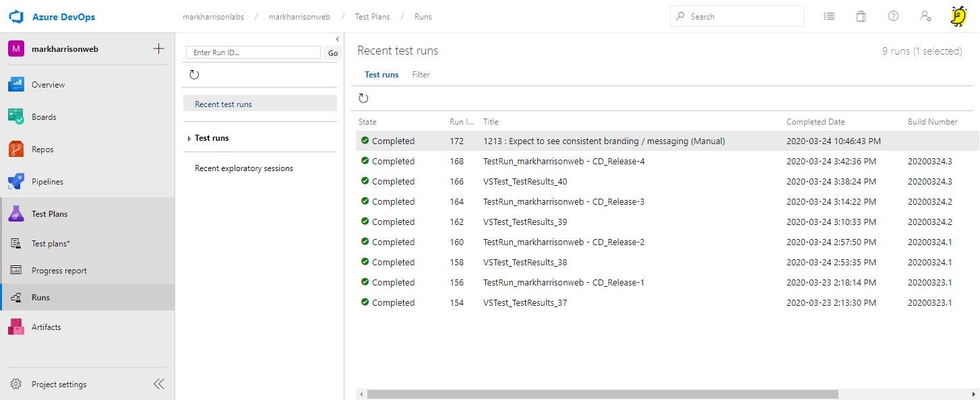Open the Artifacts section icon
This screenshot has width=980, height=400.
(x=16, y=327)
